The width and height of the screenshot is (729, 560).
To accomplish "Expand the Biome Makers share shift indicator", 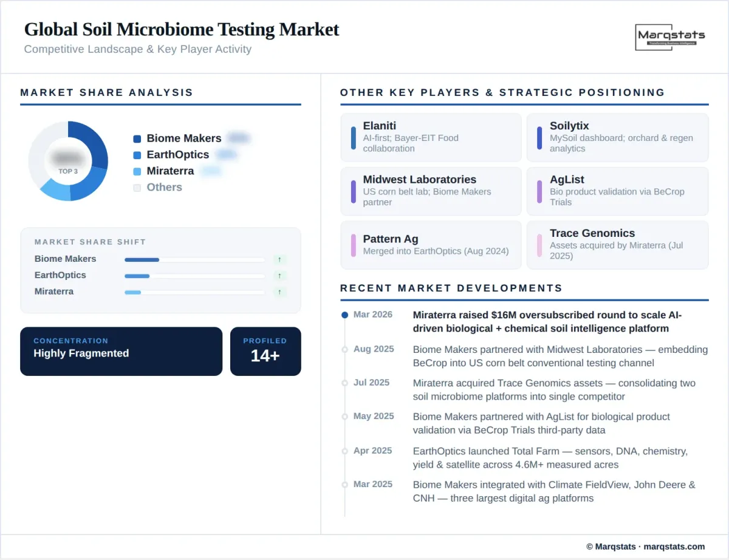I will coord(279,259).
